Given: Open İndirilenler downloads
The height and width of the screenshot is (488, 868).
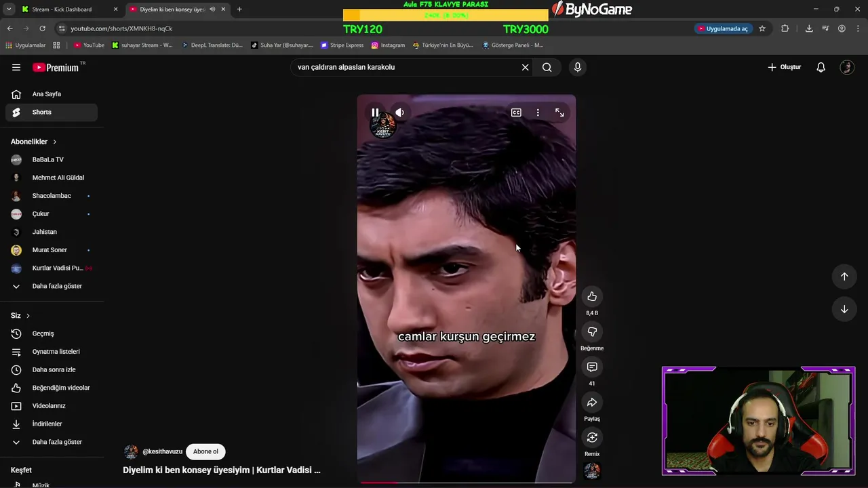Looking at the screenshot, I should (52, 424).
